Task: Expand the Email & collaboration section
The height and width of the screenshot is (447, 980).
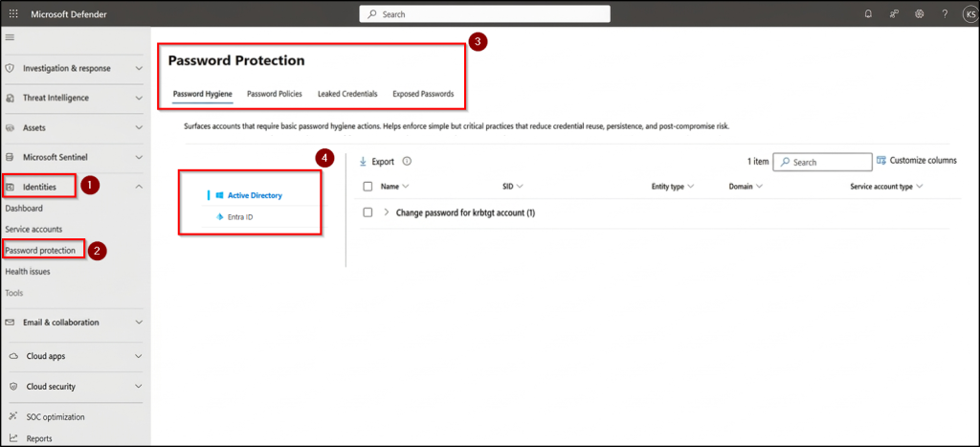Action: 139,323
